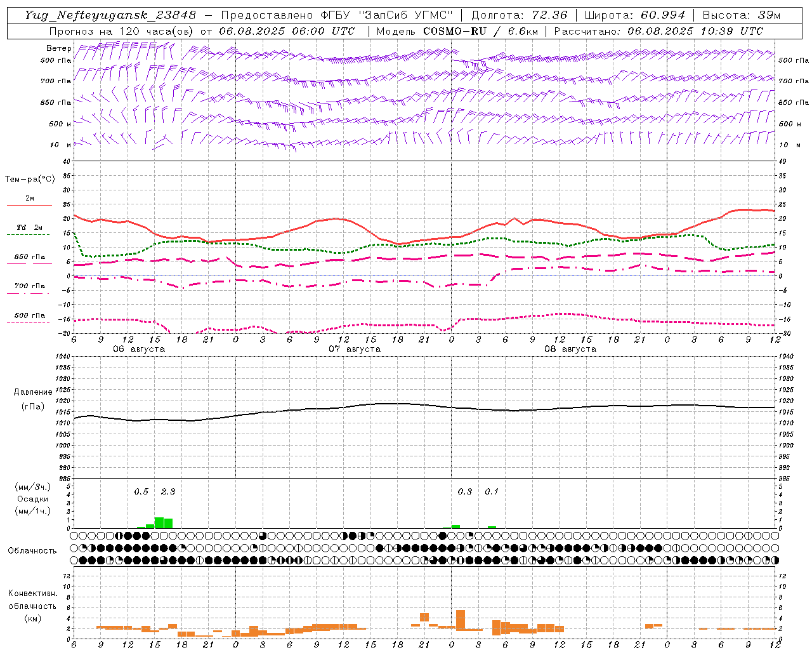Click the Давление pressure label
The height and width of the screenshot is (650, 812).
(33, 392)
